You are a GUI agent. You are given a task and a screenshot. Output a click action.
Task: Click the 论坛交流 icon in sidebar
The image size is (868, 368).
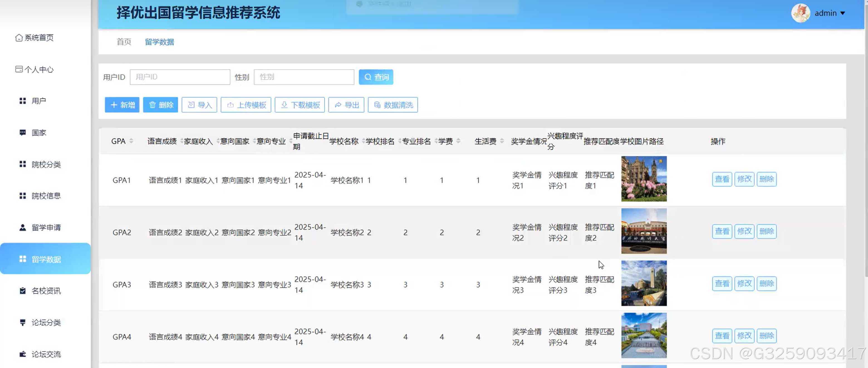23,354
